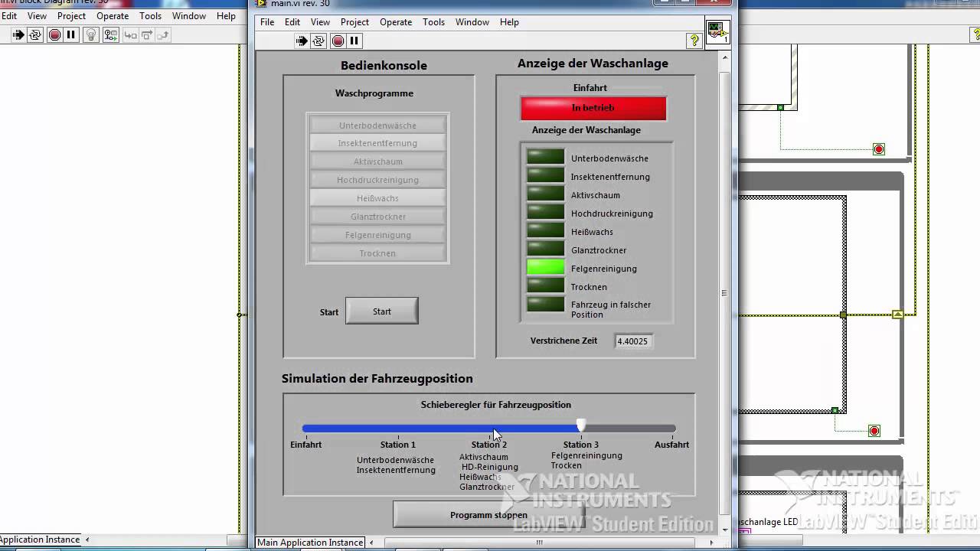Select lower red stop terminal in block diagram
980x551 pixels.
(x=874, y=431)
